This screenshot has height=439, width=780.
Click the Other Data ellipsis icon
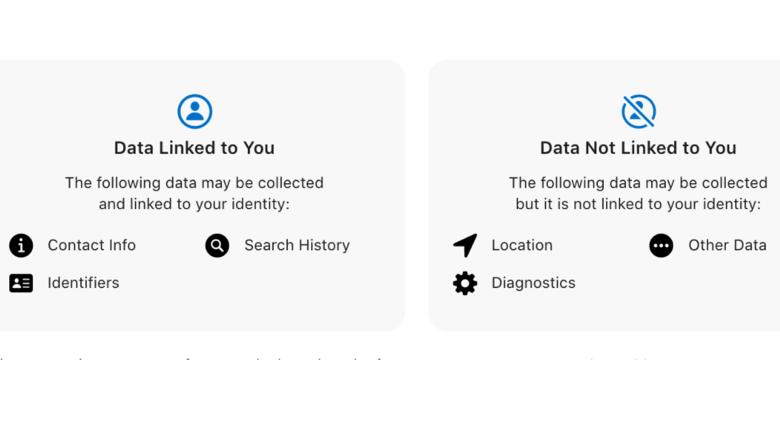click(661, 245)
